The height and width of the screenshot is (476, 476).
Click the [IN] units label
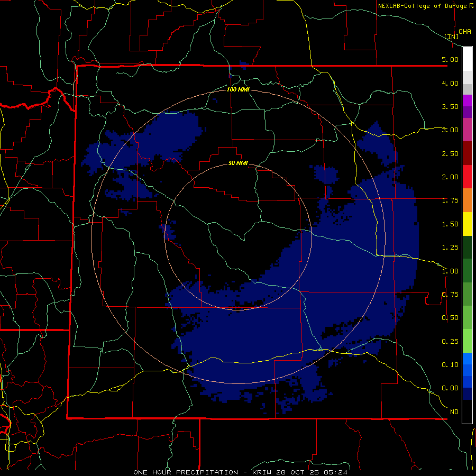coord(452,36)
